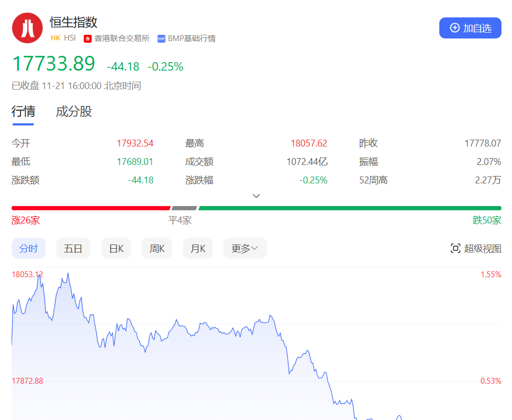Click the 振幅 value 2.07%
The image size is (512, 420).
(x=489, y=162)
